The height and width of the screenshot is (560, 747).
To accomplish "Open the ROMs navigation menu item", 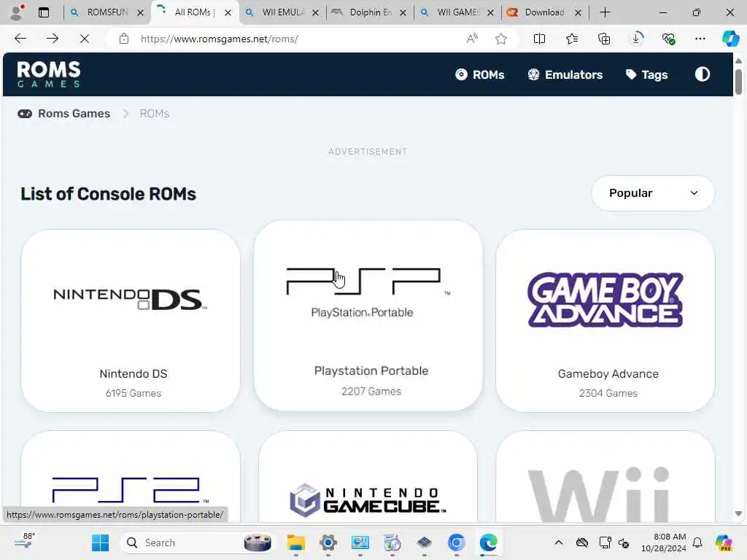I will (480, 75).
